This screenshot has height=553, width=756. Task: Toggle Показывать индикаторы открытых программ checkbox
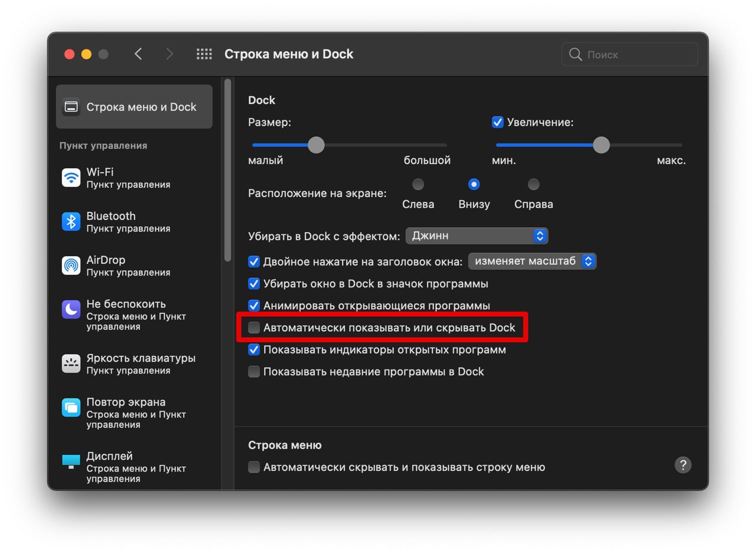coord(254,349)
